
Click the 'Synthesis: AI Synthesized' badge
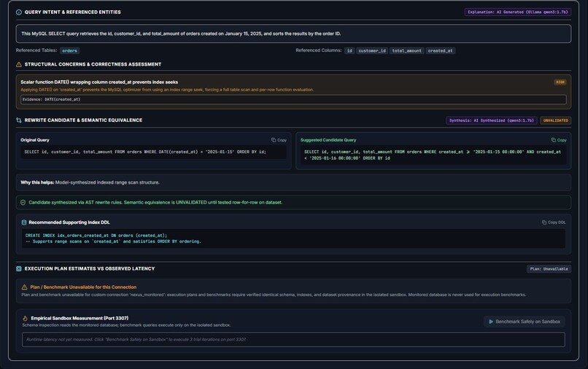[491, 120]
